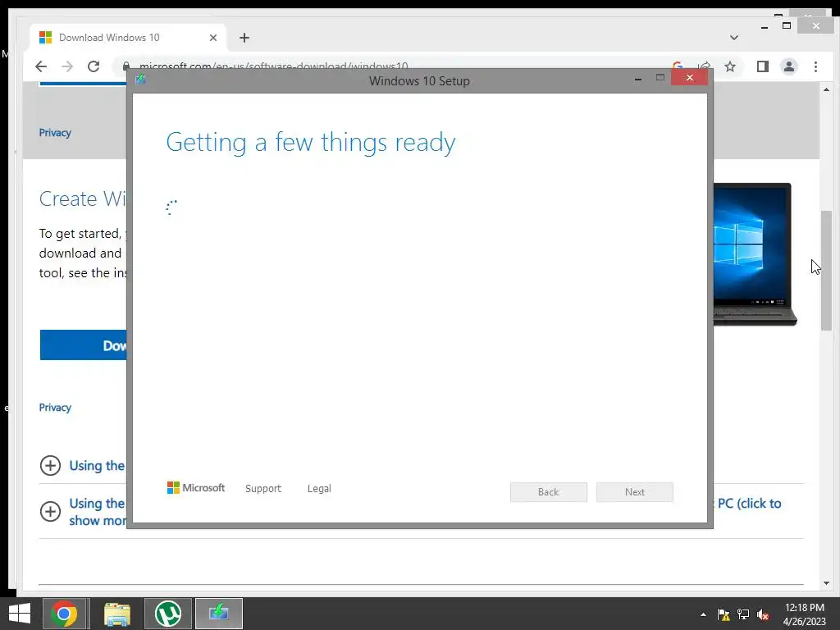The image size is (840, 630).
Task: Click laptop image on webpage
Action: coord(755,254)
